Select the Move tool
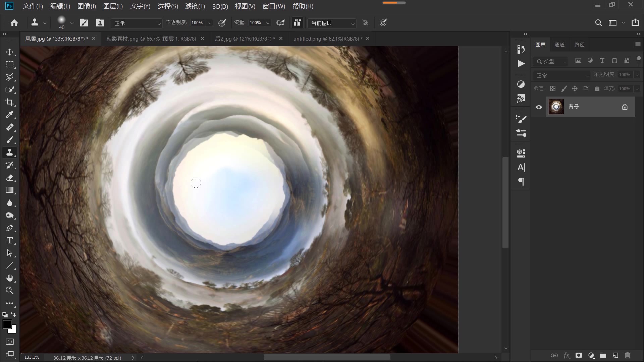 pyautogui.click(x=10, y=52)
